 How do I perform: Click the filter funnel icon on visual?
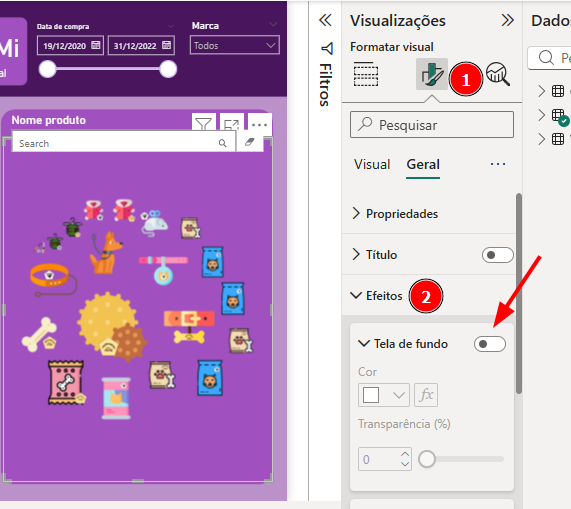coord(204,123)
